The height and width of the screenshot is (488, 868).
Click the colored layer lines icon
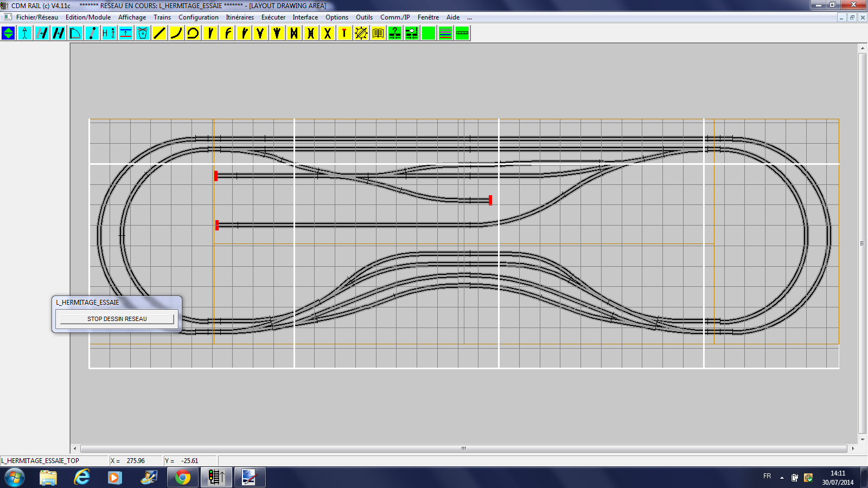coord(445,34)
